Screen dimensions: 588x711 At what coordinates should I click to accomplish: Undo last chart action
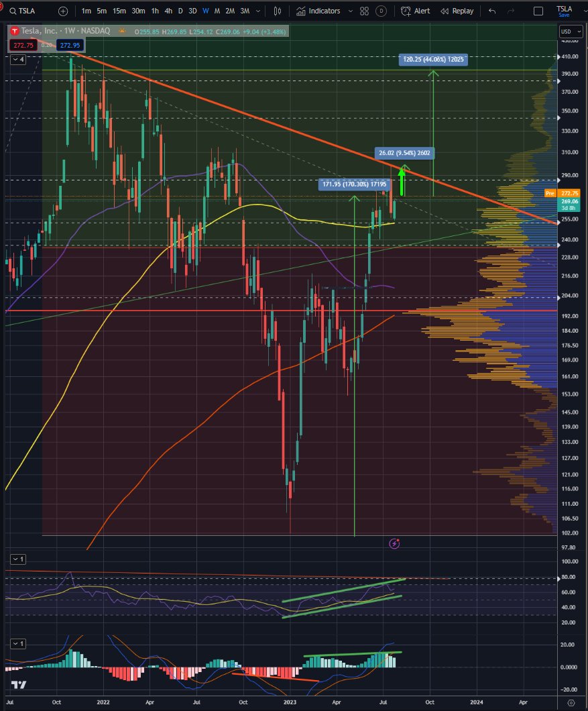[492, 11]
